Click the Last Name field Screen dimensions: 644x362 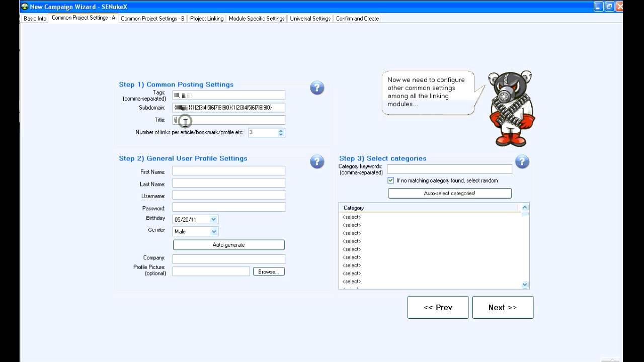click(x=229, y=183)
